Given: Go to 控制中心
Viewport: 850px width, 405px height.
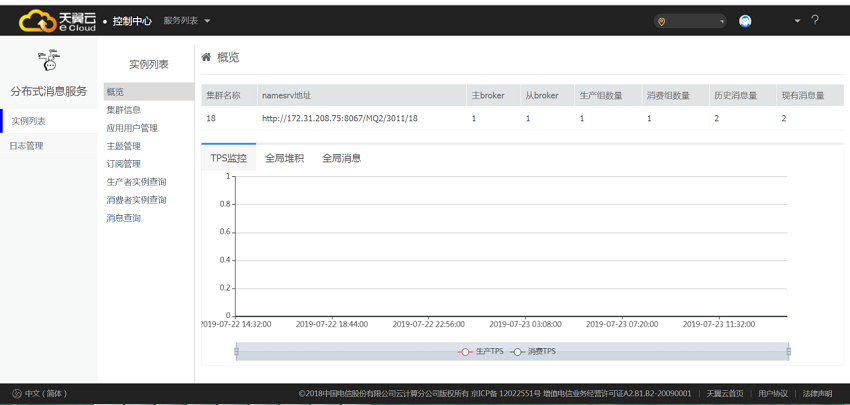Looking at the screenshot, I should [x=132, y=21].
